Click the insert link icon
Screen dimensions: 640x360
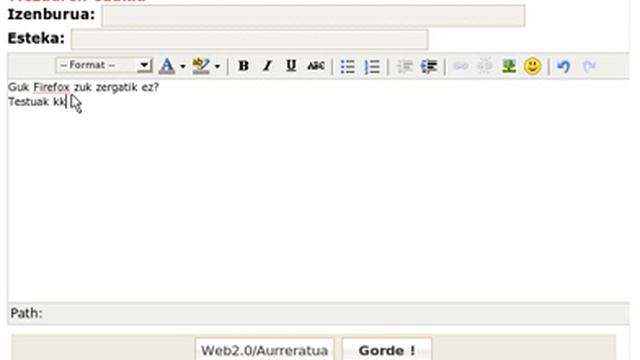461,66
